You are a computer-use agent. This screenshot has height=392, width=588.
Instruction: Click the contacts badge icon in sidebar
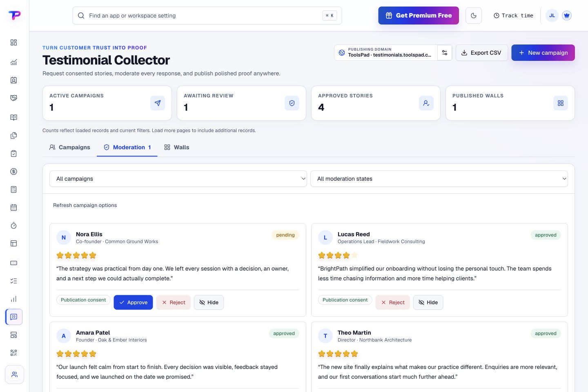[13, 80]
